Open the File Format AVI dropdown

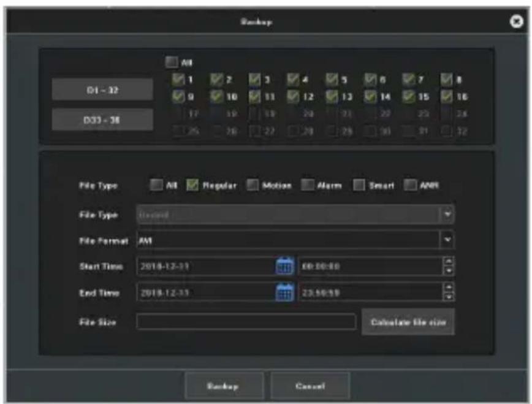point(447,240)
